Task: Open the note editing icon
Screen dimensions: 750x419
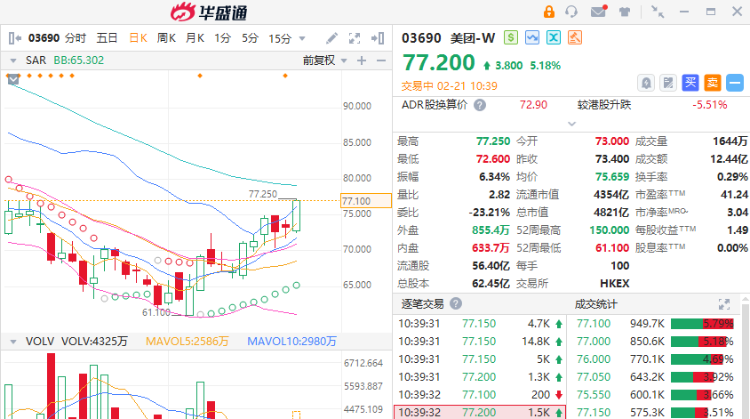Action: [x=668, y=83]
